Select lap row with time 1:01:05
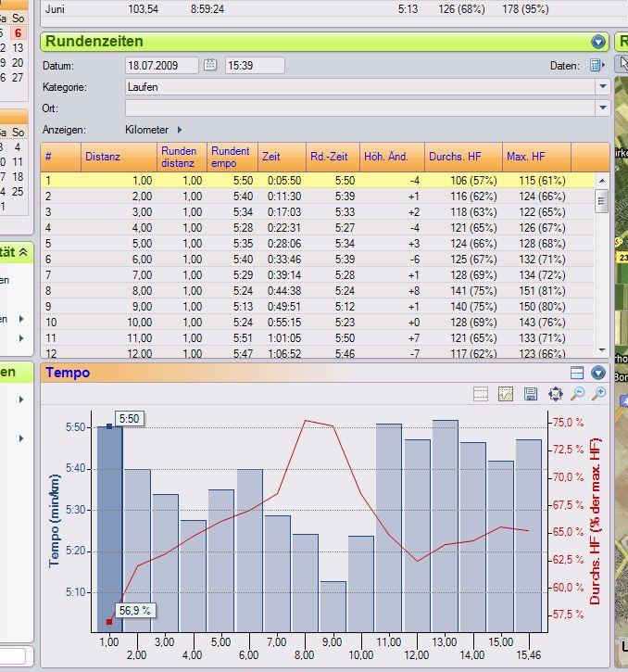Viewport: 628px width, 672px height. point(318,338)
